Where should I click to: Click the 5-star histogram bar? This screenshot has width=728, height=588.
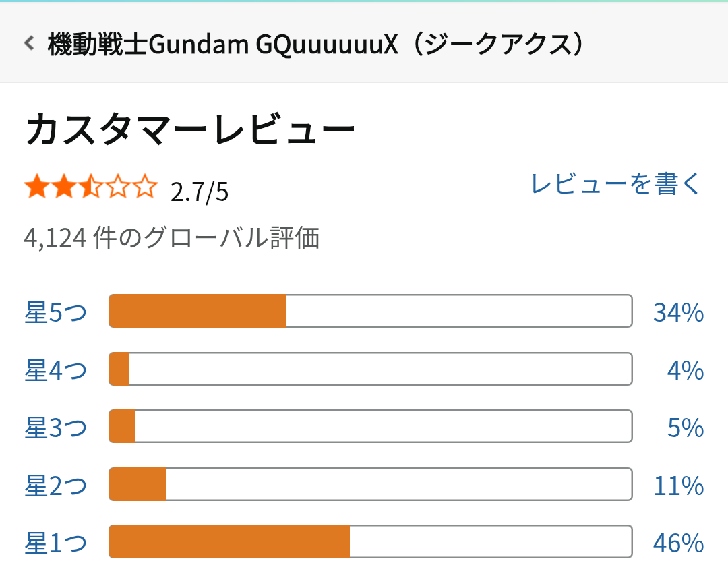pos(370,311)
